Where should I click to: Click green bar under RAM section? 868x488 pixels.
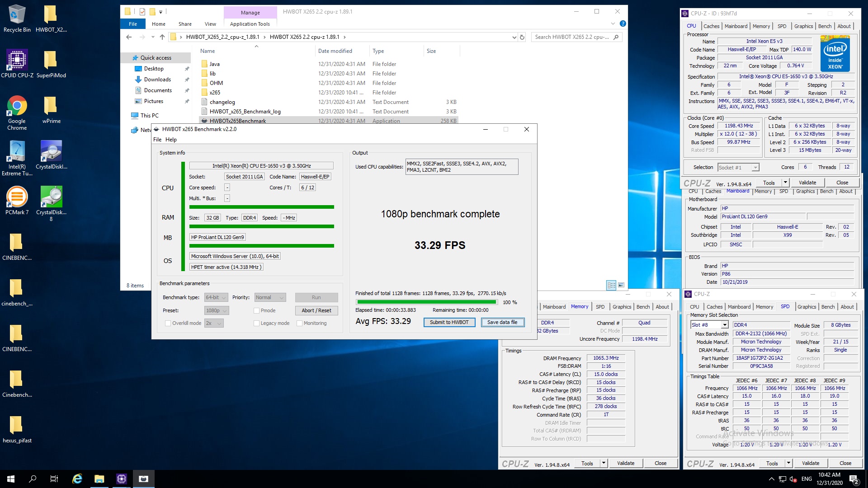tap(261, 226)
